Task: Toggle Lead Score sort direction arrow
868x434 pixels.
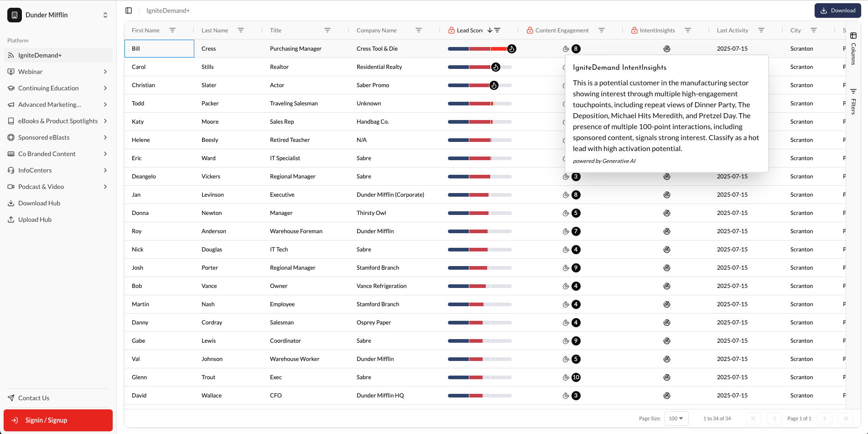Action: [490, 30]
